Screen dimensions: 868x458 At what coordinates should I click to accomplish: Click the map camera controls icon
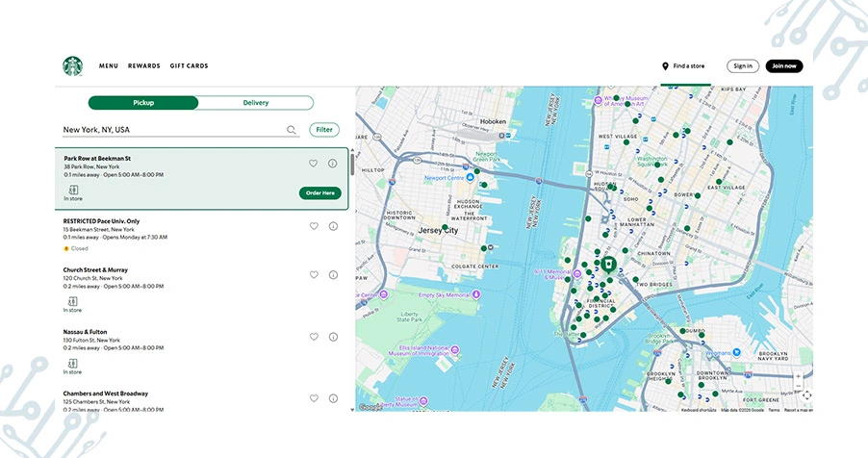[x=805, y=395]
